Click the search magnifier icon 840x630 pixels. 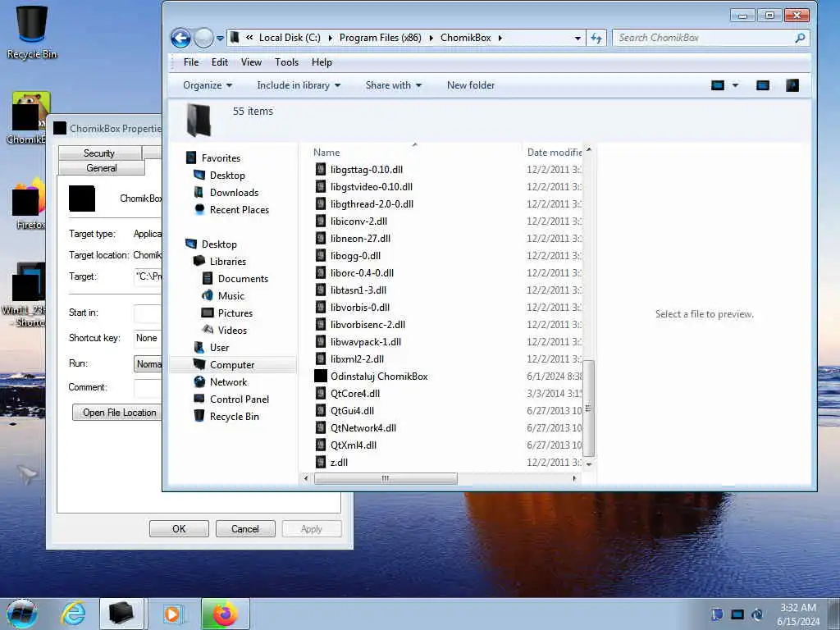point(800,38)
